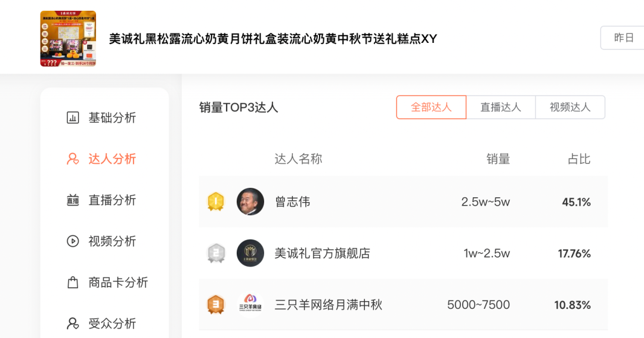The image size is (644, 338).
Task: Switch filter to 视频达人
Action: click(570, 107)
